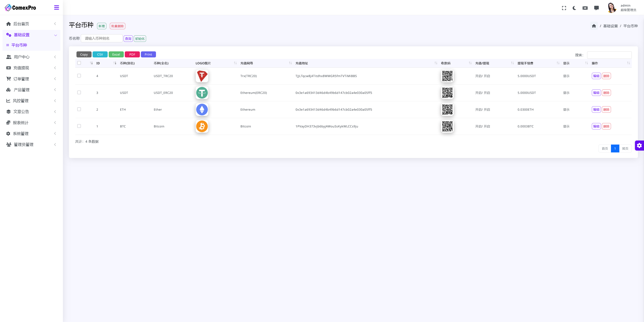The image size is (644, 322).
Task: Open QR code thumbnail for BTC row
Action: 447,126
